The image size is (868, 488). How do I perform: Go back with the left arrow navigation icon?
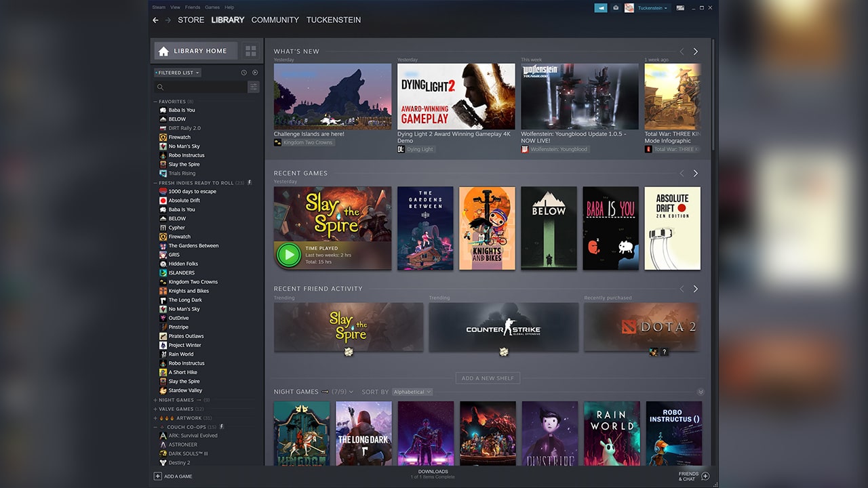pyautogui.click(x=155, y=20)
